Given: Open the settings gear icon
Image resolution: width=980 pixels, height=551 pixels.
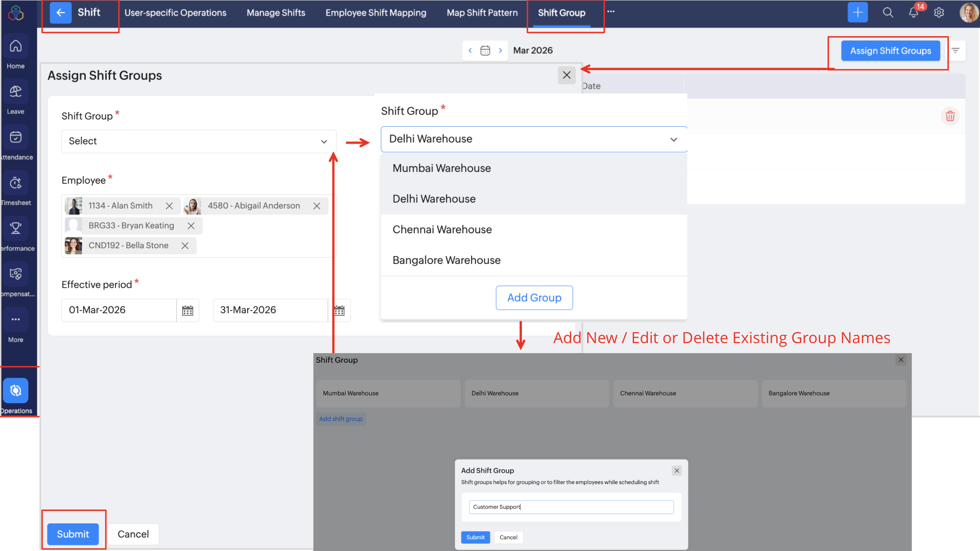Looking at the screenshot, I should 939,13.
